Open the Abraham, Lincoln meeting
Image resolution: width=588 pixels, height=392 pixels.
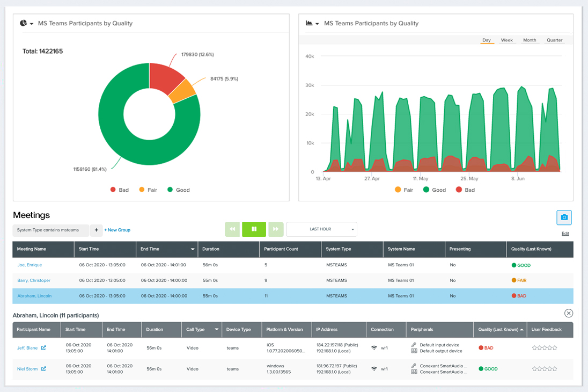click(34, 296)
